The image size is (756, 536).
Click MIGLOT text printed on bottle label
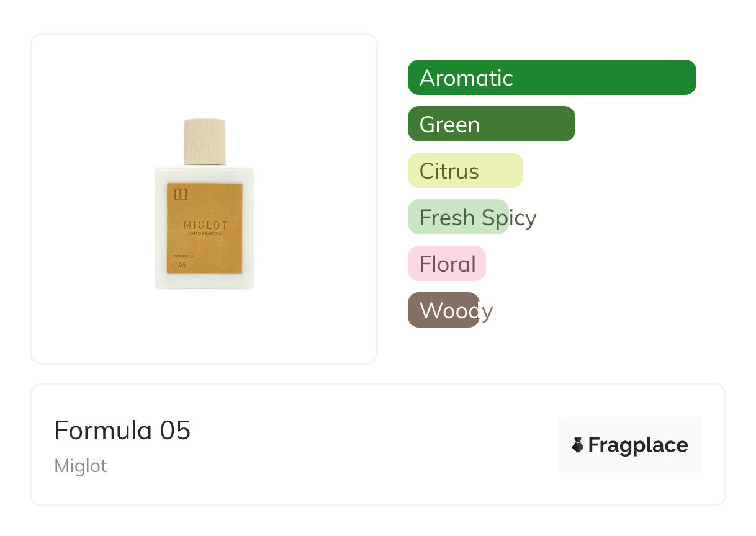pos(205,225)
